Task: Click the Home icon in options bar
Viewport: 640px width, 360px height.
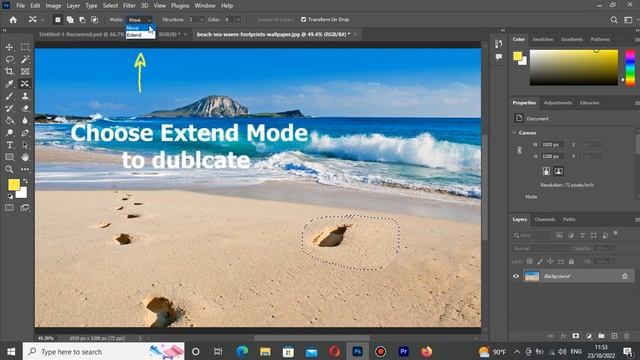Action: point(13,20)
